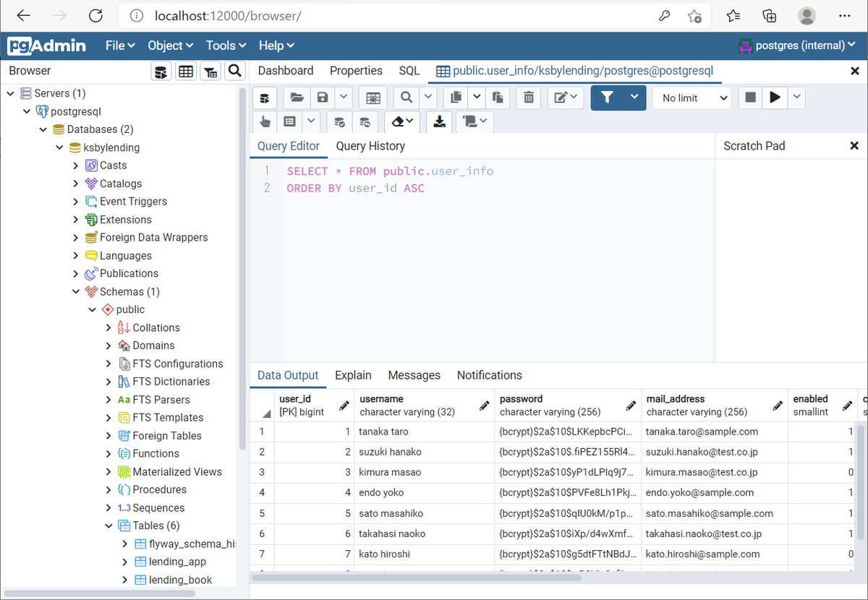The width and height of the screenshot is (868, 600).
Task: Click the Commit transaction icon
Action: click(x=339, y=121)
